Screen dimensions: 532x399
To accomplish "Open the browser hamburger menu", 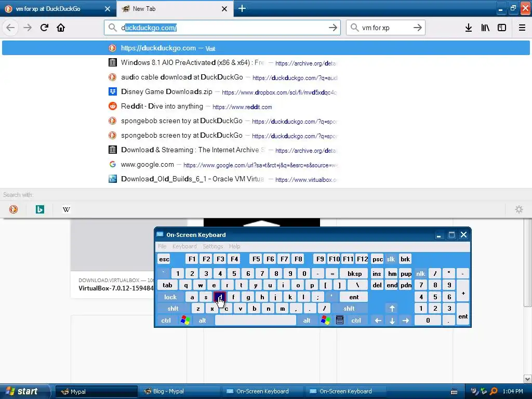I will pyautogui.click(x=522, y=28).
